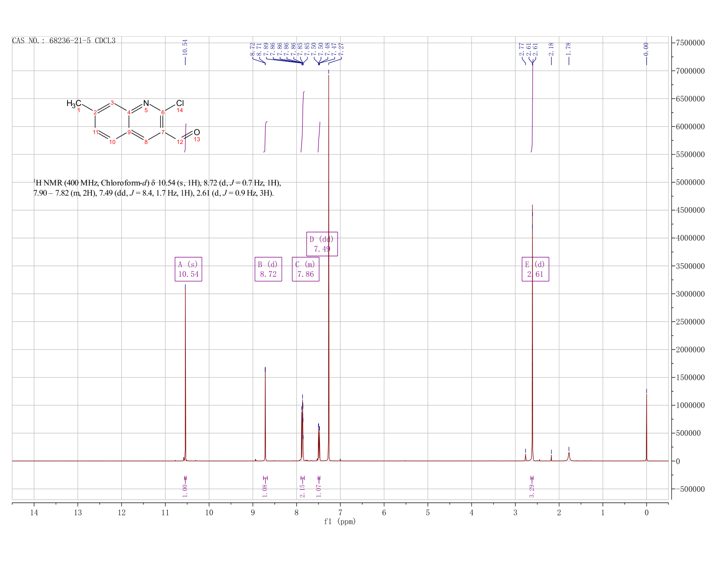The width and height of the screenshot is (728, 563).
Task: Select the D (dd) 7.49 multiplet box
Action: (x=322, y=244)
